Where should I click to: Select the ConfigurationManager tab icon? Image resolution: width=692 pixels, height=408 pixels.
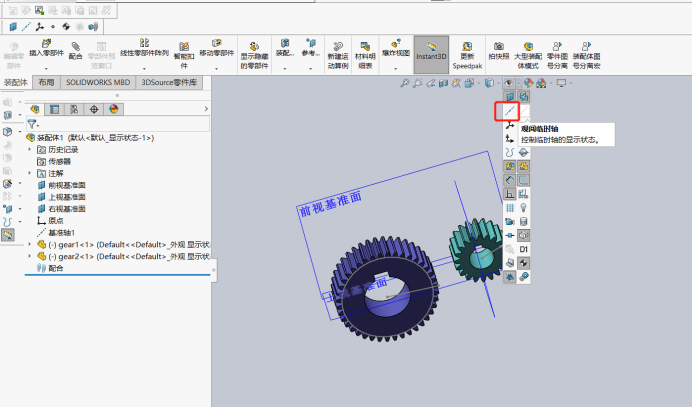[x=74, y=109]
